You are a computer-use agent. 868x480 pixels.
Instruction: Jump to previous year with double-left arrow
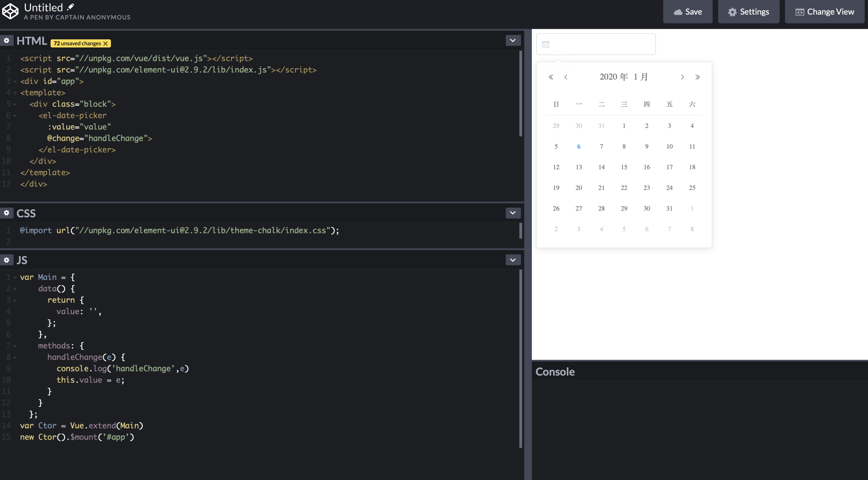click(551, 77)
